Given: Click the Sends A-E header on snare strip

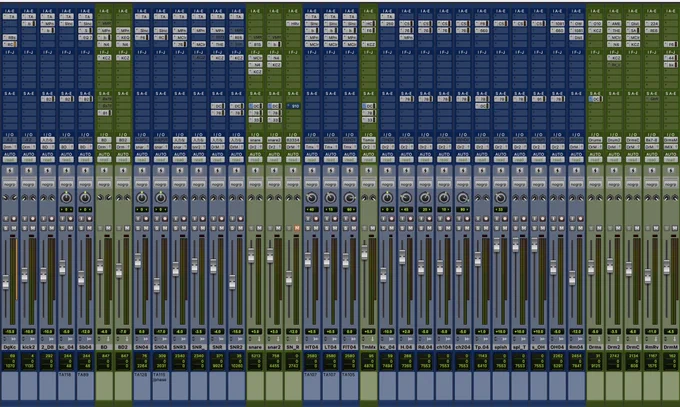Looking at the screenshot, I should pos(255,93).
